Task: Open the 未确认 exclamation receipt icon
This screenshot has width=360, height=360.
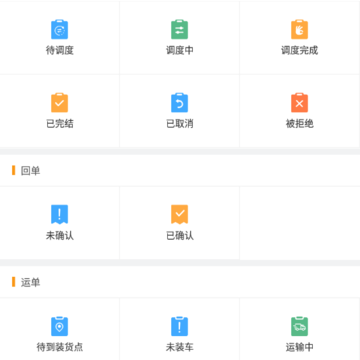Action: pos(59,214)
